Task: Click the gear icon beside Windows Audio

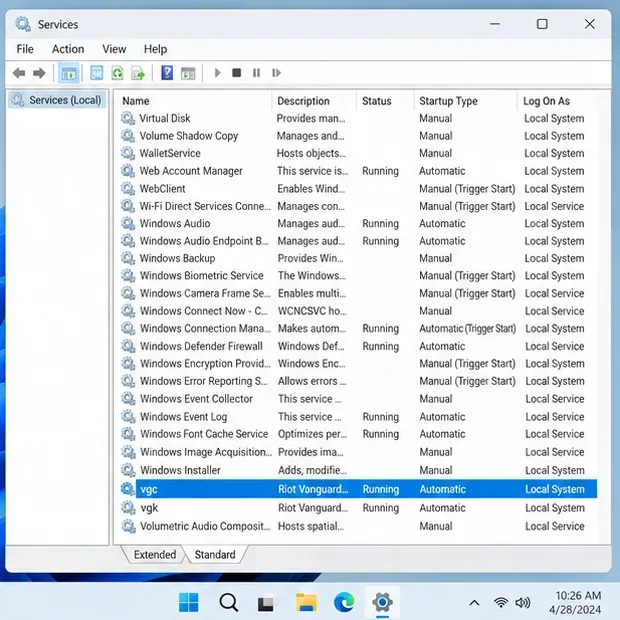Action: 128,223
